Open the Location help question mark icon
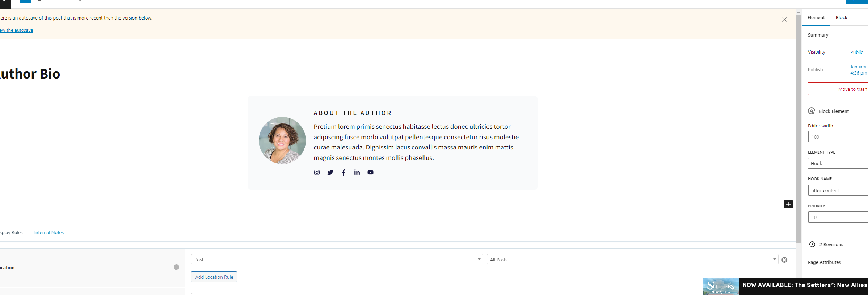The image size is (868, 295). tap(176, 267)
